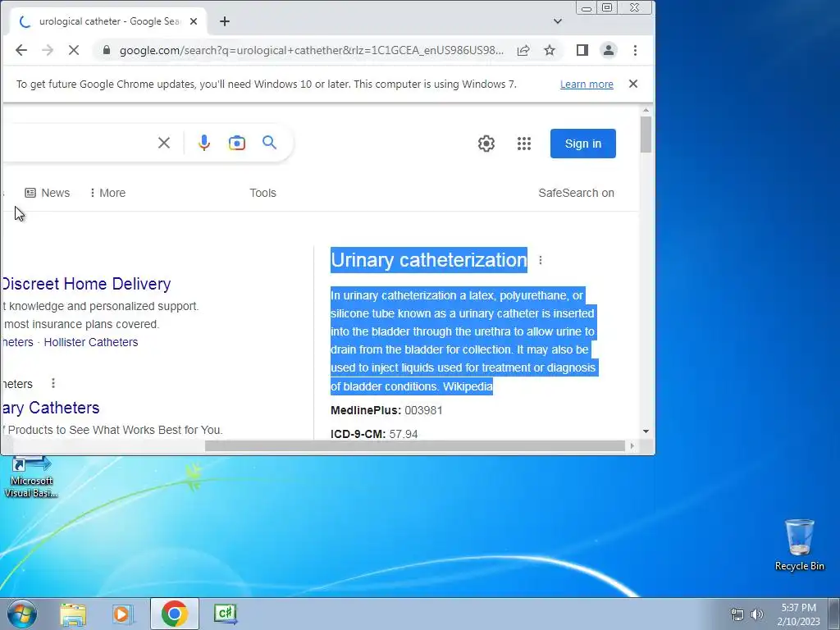Screen dimensions: 840x630
Task: Open Hollister Catheters link
Action: tap(91, 342)
